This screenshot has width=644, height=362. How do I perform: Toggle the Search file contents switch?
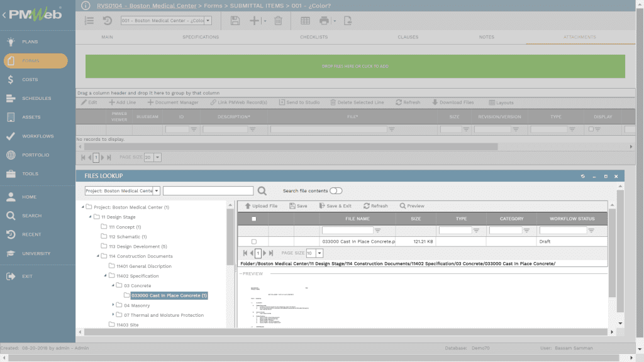(x=336, y=191)
